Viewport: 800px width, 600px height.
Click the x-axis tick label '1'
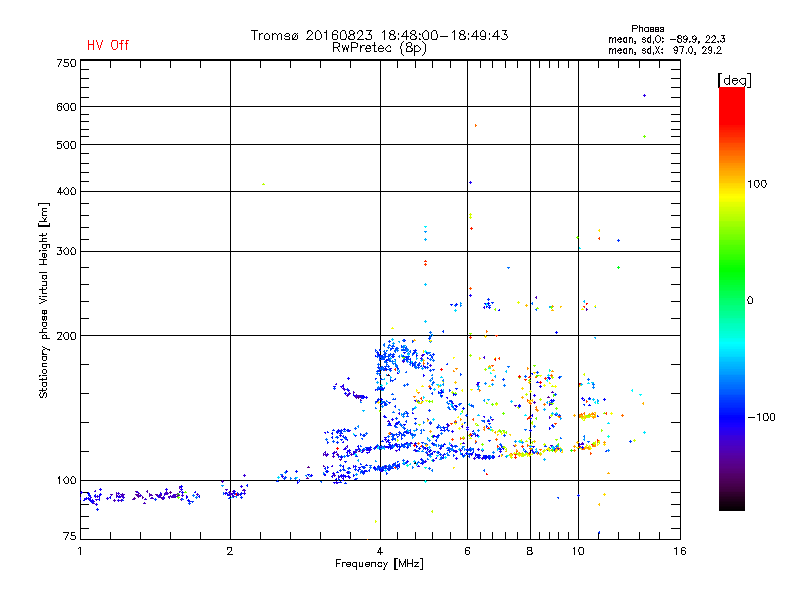tap(80, 551)
